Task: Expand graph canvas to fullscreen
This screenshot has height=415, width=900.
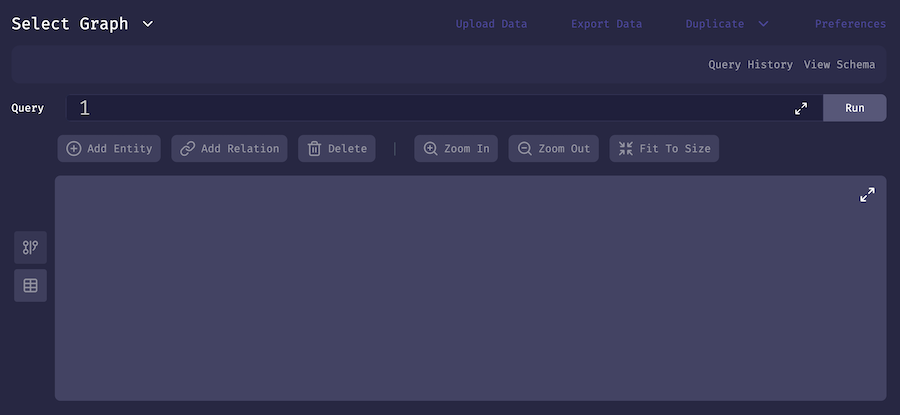Action: tap(867, 195)
